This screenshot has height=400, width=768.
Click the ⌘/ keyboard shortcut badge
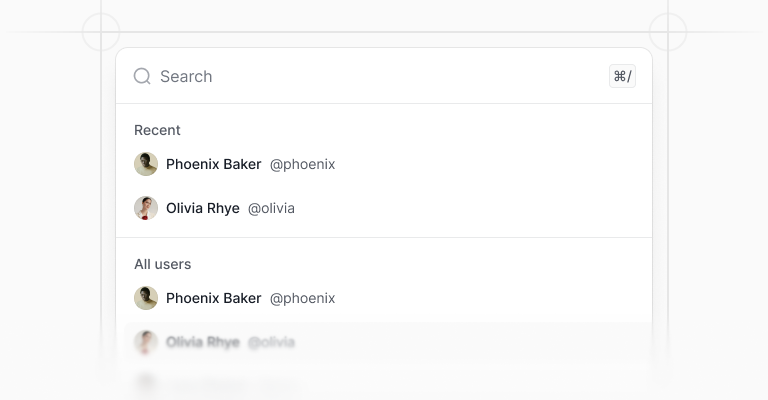622,76
